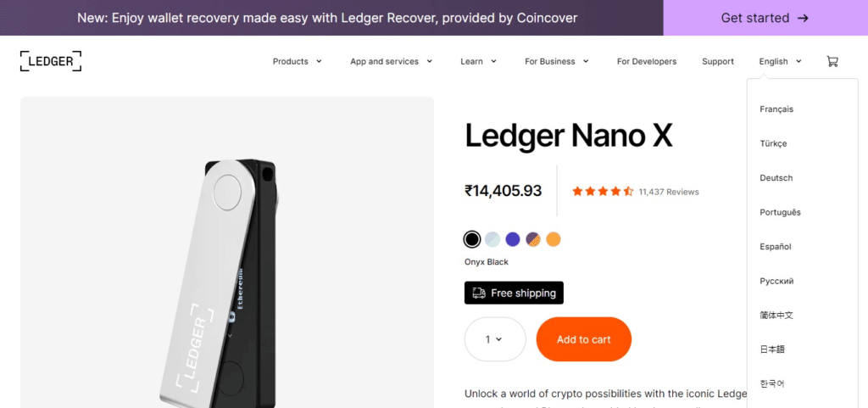Open the App and services dropdown
The height and width of the screenshot is (408, 868).
click(x=391, y=61)
